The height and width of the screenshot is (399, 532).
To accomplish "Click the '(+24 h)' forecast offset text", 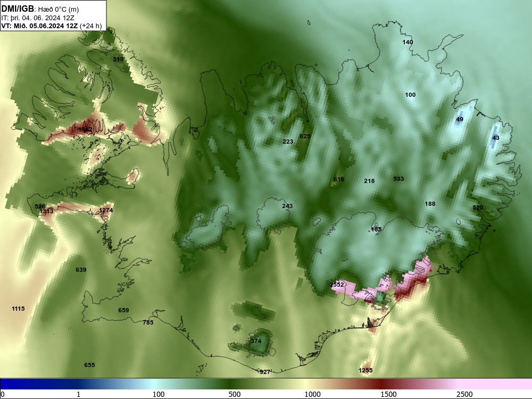I will tap(90, 26).
